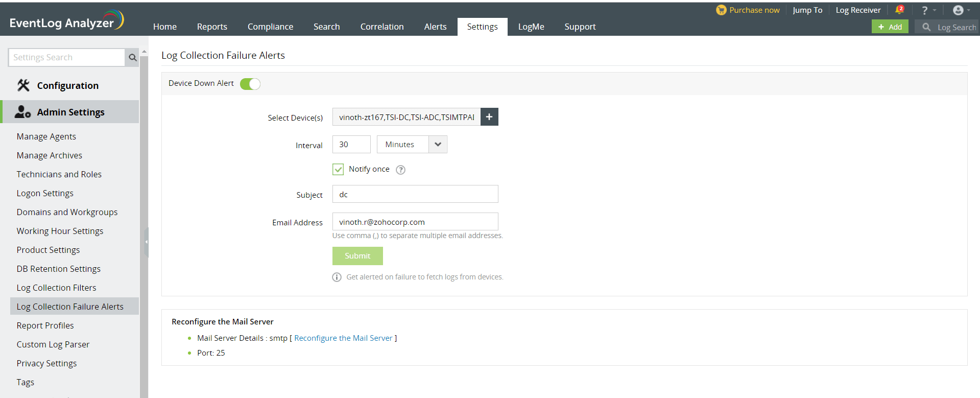
Task: Open the Minutes interval unit dropdown
Action: click(x=412, y=145)
